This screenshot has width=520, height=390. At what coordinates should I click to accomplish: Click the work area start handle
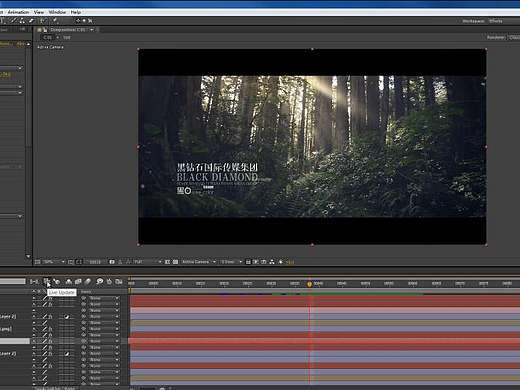[x=130, y=291]
